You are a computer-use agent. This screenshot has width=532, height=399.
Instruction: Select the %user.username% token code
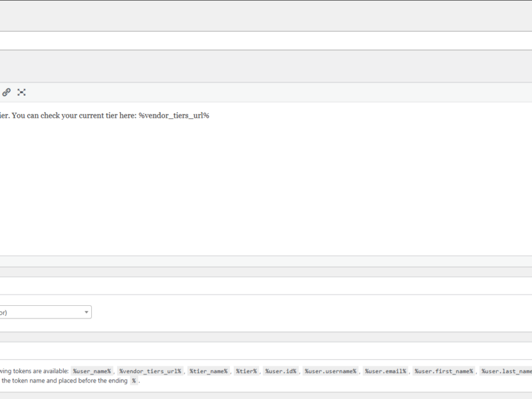(x=331, y=371)
